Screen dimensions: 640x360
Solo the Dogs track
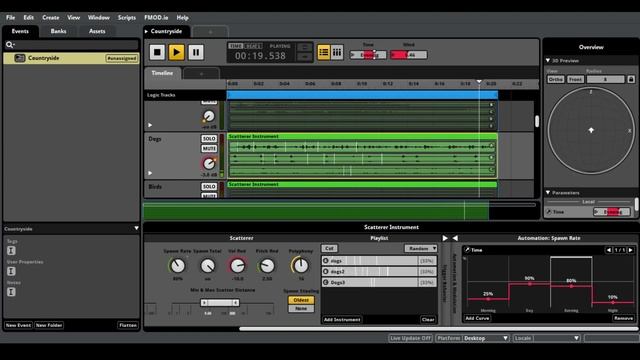209,139
